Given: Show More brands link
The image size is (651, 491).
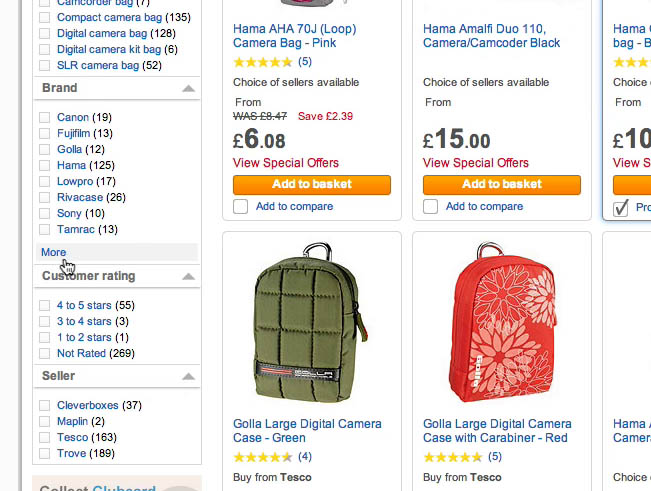Looking at the screenshot, I should tap(53, 253).
